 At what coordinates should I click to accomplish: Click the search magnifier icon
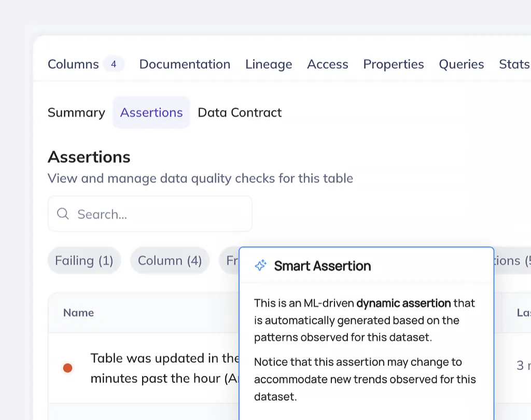click(x=63, y=214)
